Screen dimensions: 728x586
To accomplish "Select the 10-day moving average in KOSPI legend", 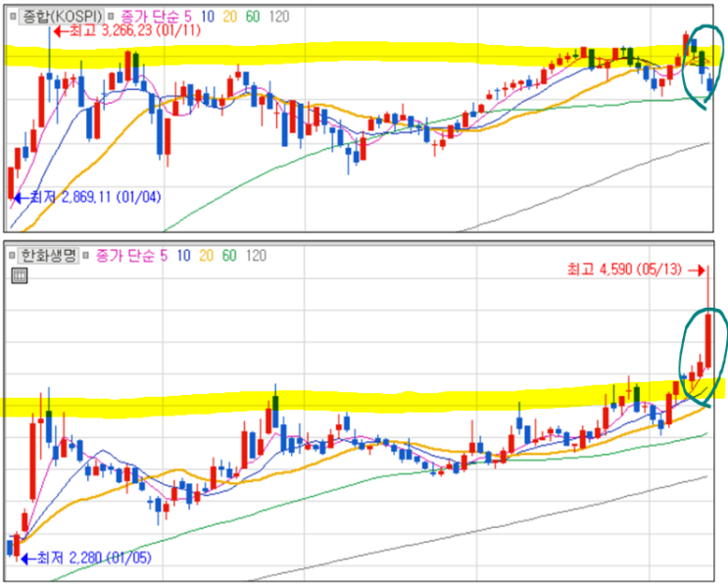I will 207,17.
